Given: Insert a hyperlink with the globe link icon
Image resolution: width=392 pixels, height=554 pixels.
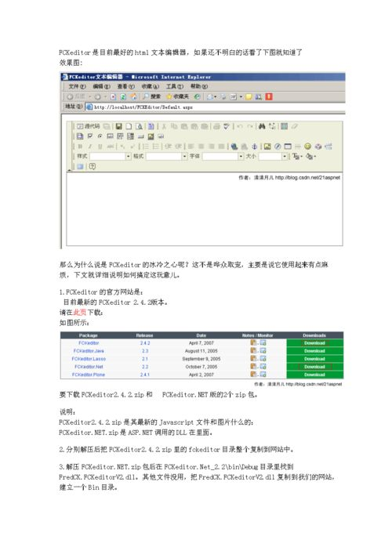Looking at the screenshot, I should (234, 147).
